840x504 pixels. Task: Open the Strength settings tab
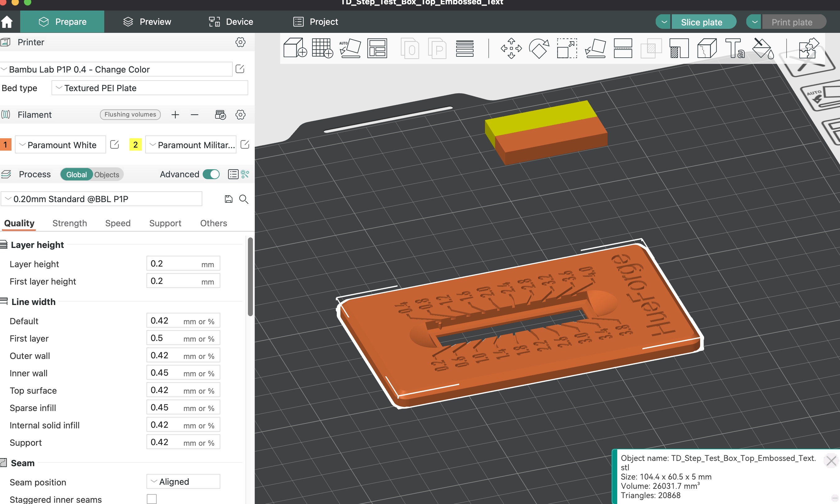point(69,223)
